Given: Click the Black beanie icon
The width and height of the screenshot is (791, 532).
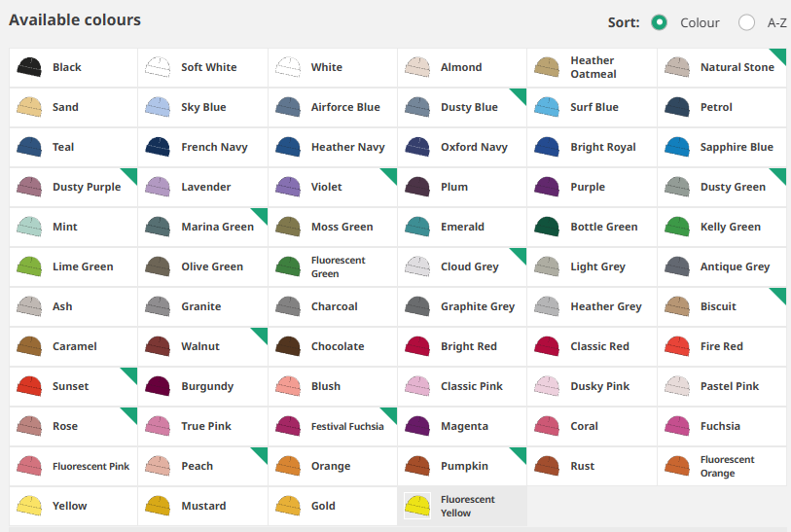Looking at the screenshot, I should [29, 67].
